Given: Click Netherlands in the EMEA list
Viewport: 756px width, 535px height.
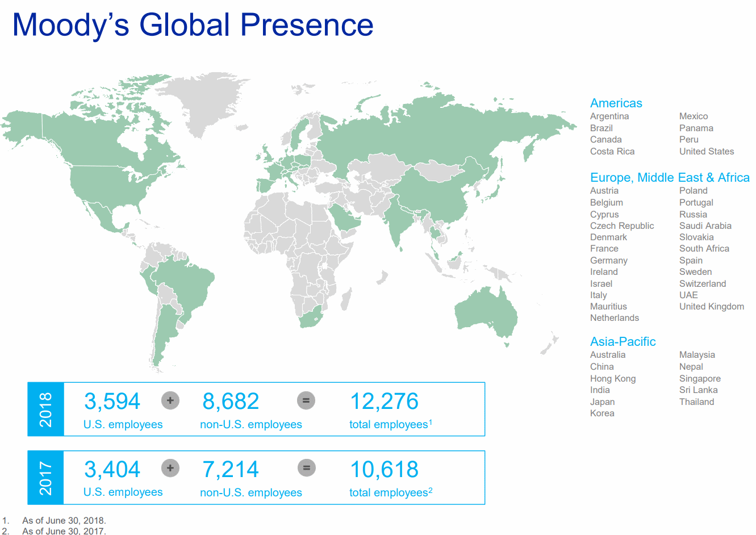Looking at the screenshot, I should click(615, 318).
